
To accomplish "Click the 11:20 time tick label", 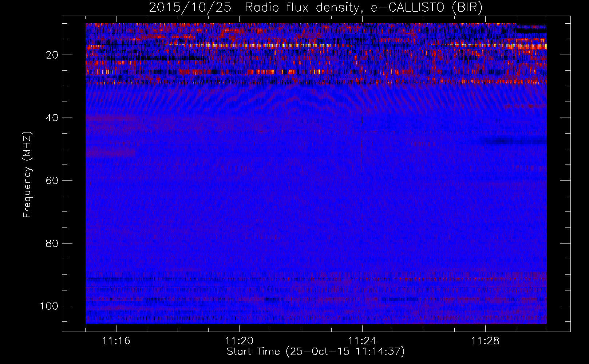I will (x=239, y=341).
